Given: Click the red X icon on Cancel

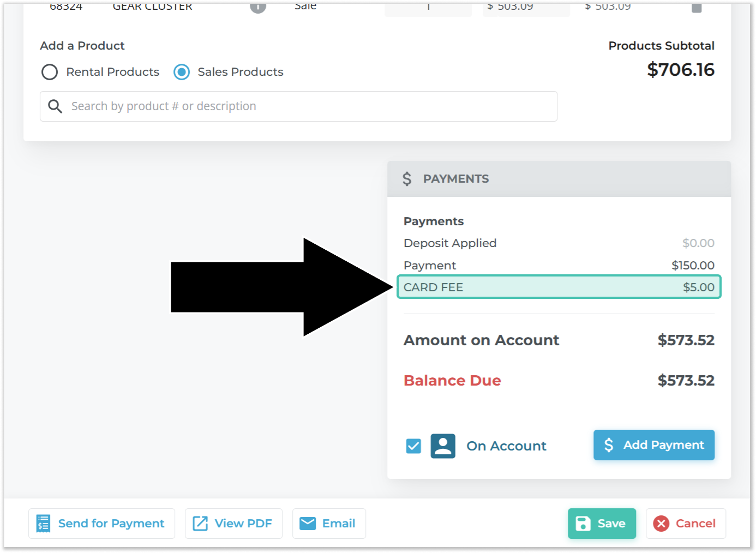Looking at the screenshot, I should (x=661, y=524).
